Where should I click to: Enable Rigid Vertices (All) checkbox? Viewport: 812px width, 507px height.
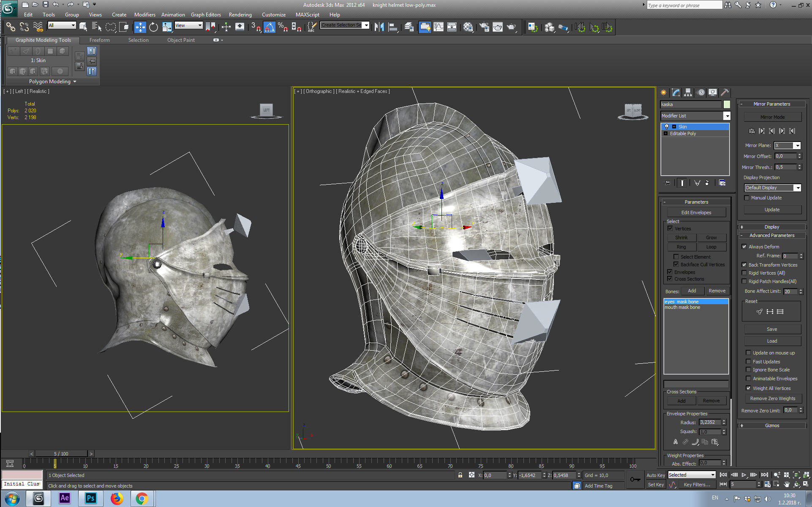744,273
